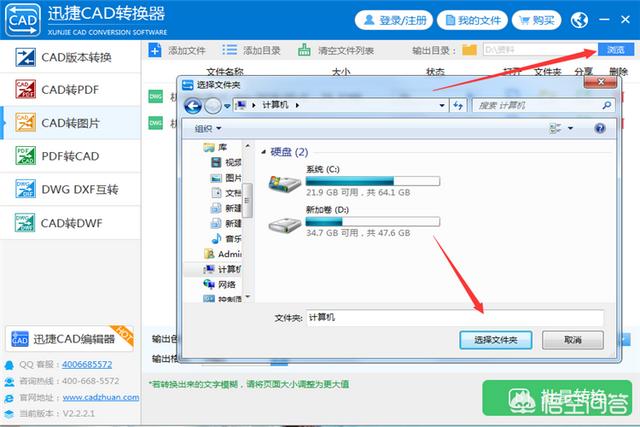Open 我的文件

[472, 20]
